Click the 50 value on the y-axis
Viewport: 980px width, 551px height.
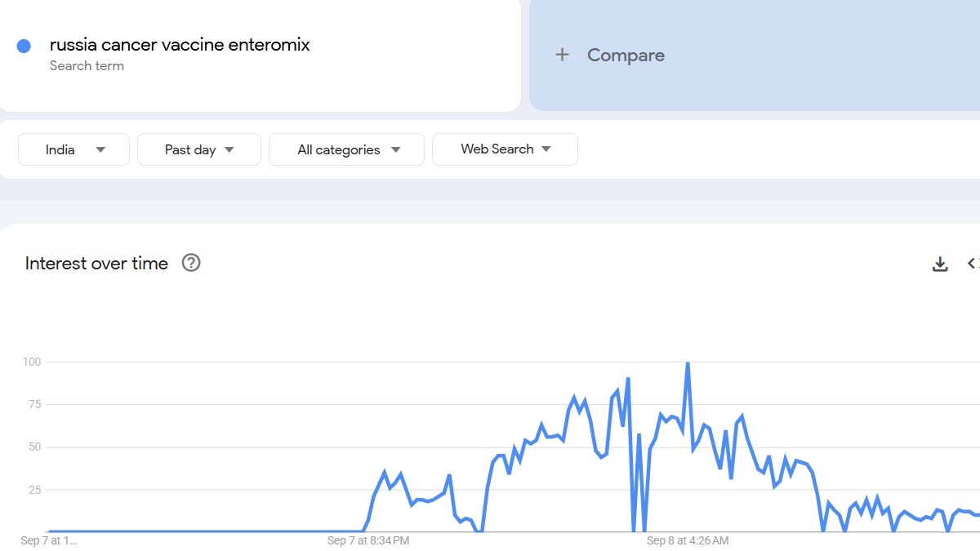pos(35,447)
